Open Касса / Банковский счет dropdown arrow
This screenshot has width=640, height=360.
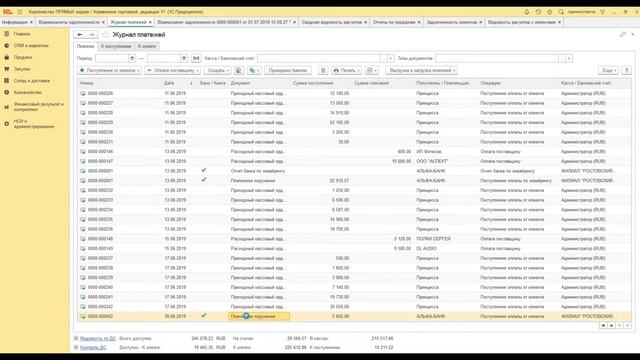tap(391, 58)
